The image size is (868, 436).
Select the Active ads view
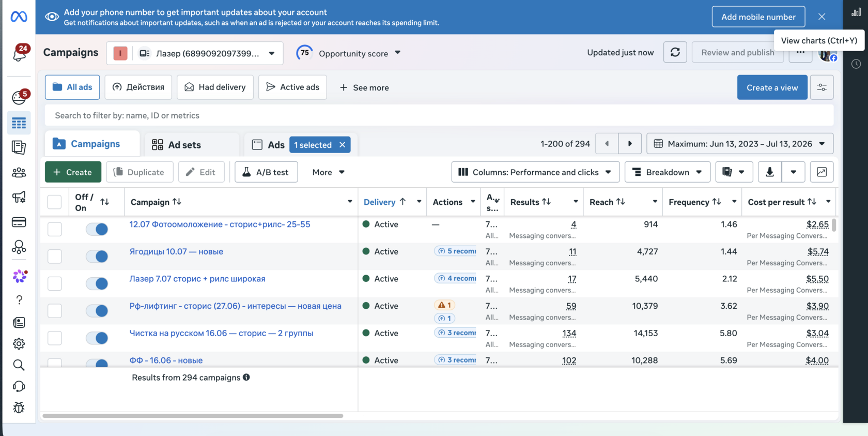coord(292,87)
